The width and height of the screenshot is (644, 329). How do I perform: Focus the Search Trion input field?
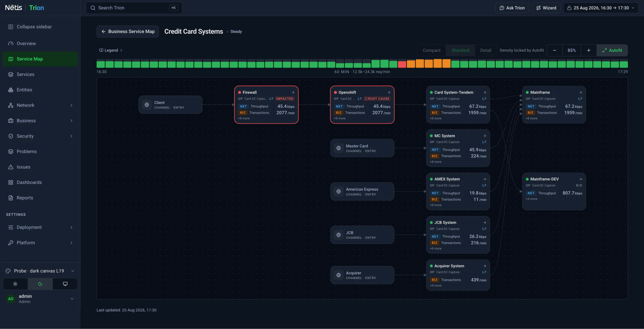click(x=134, y=8)
